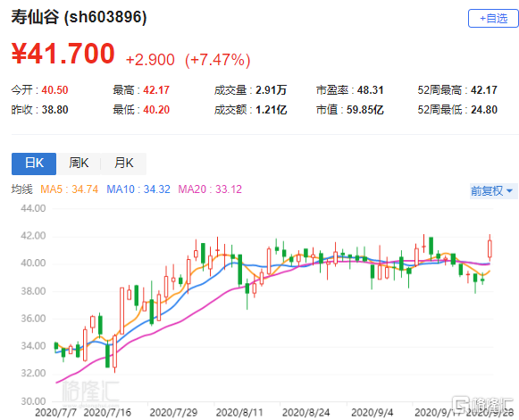The image size is (519, 420).
Task: Click the 2020/8/24 date axis label
Action: pyautogui.click(x=306, y=413)
